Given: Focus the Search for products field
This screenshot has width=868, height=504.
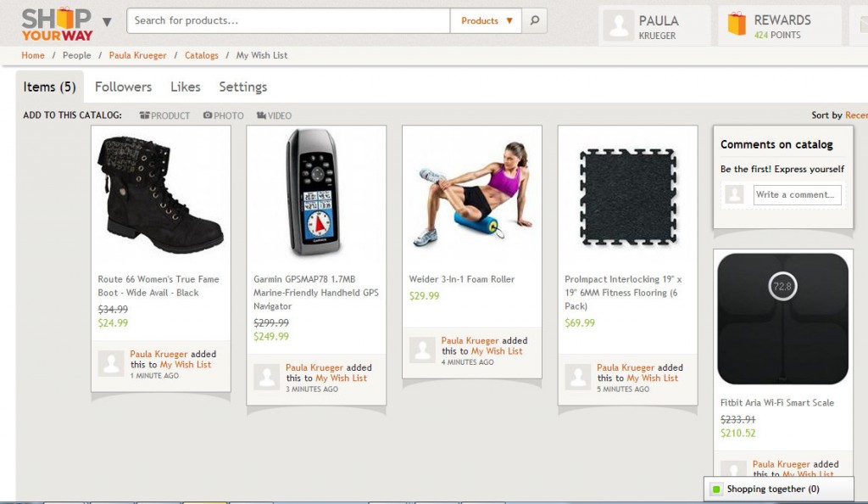Looking at the screenshot, I should point(288,20).
